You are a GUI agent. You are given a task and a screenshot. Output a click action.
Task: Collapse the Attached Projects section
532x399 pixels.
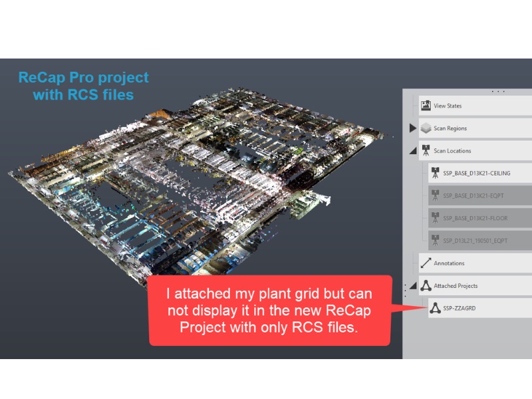pyautogui.click(x=413, y=286)
